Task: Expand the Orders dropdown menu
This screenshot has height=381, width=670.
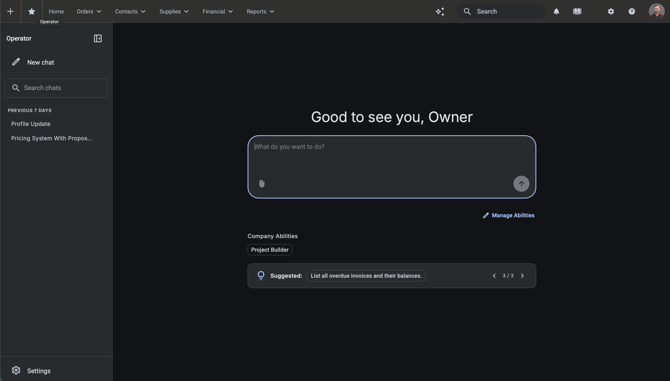Action: [89, 12]
